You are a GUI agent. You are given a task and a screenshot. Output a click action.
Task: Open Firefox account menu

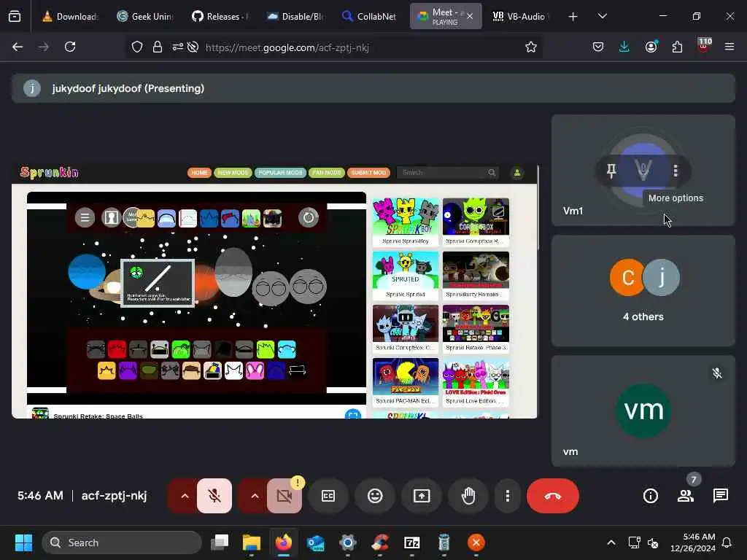pyautogui.click(x=651, y=47)
